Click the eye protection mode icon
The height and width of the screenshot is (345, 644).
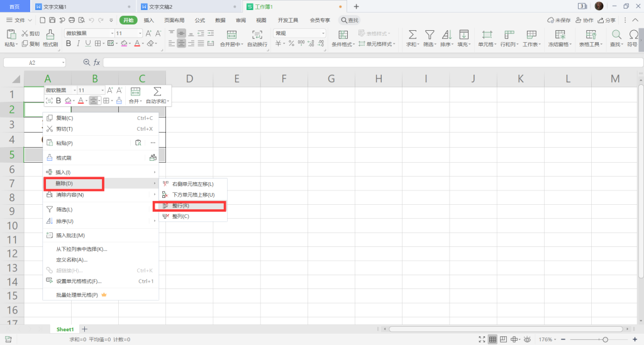pyautogui.click(x=528, y=340)
